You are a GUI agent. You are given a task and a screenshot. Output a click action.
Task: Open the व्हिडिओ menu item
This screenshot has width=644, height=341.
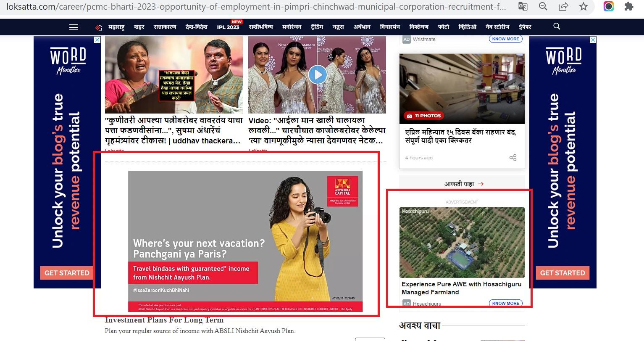pyautogui.click(x=468, y=27)
